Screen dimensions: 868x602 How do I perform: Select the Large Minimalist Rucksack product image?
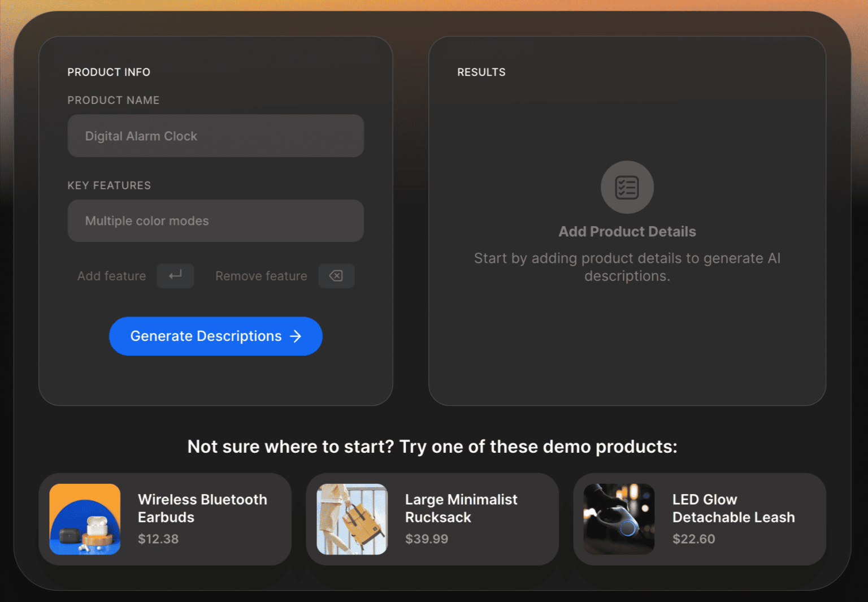pyautogui.click(x=351, y=519)
